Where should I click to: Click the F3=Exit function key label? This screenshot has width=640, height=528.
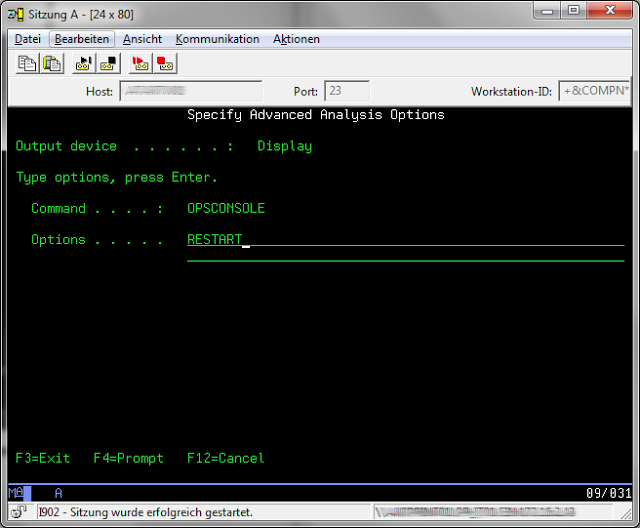[43, 458]
